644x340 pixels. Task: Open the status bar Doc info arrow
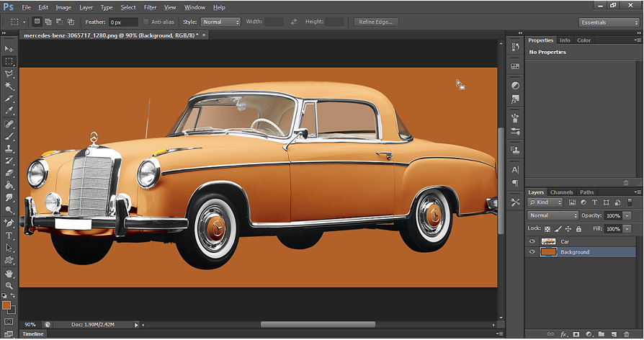click(136, 325)
